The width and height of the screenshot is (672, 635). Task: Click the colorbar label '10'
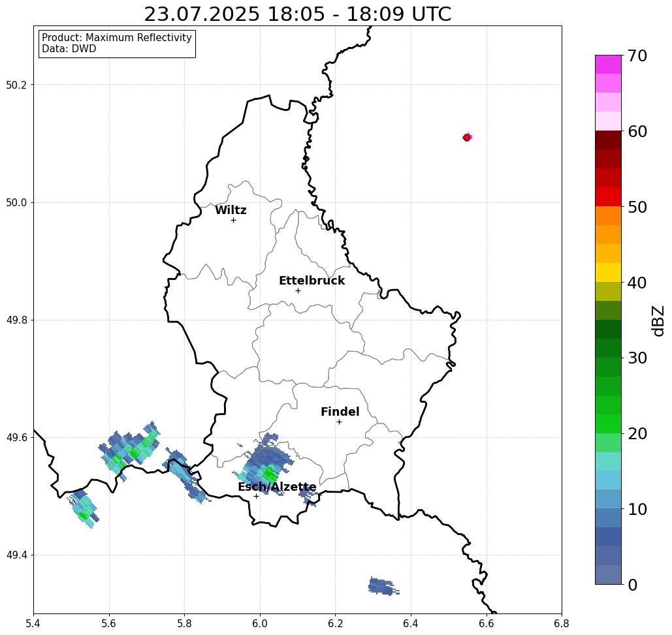(x=637, y=509)
